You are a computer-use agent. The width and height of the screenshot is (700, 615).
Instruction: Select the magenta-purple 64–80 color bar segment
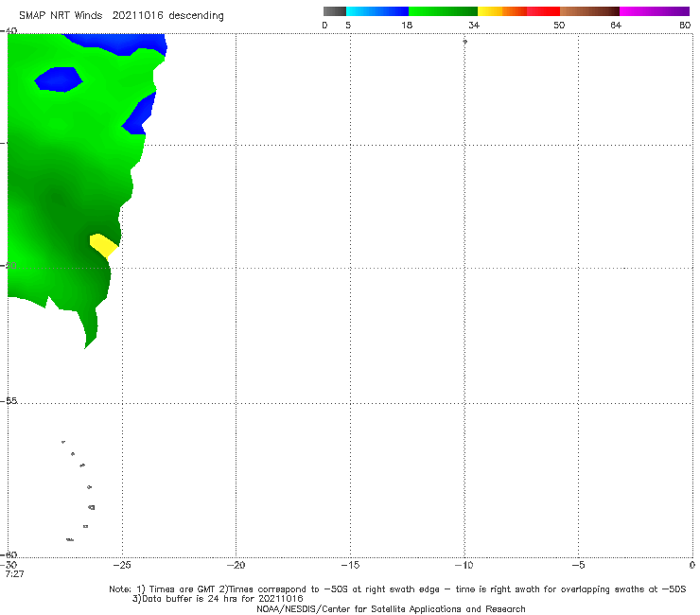click(655, 11)
